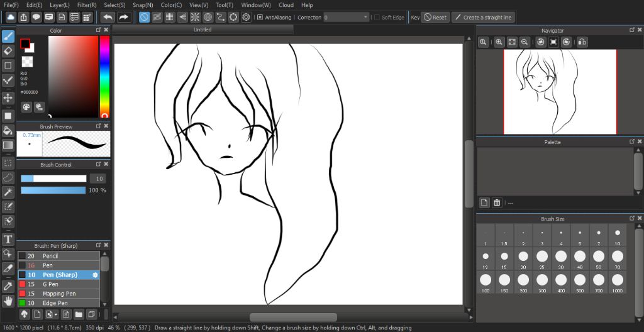
Task: Rotate canvas left in Navigator
Action: click(x=541, y=42)
